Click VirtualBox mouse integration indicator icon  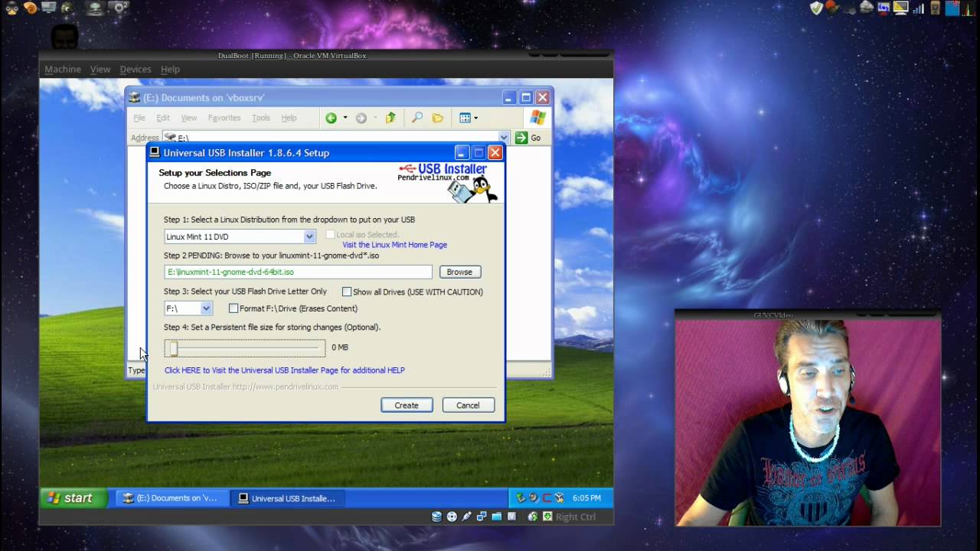tap(532, 517)
